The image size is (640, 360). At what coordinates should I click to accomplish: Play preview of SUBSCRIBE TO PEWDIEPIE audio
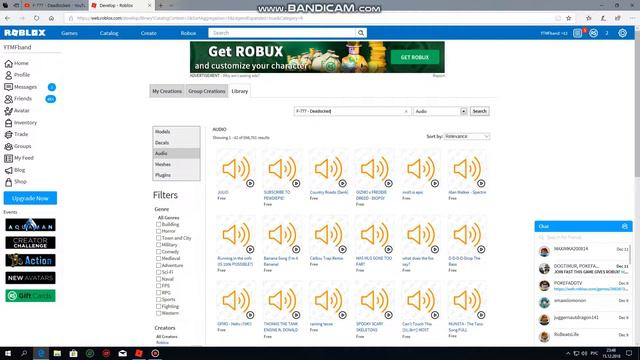pyautogui.click(x=296, y=184)
